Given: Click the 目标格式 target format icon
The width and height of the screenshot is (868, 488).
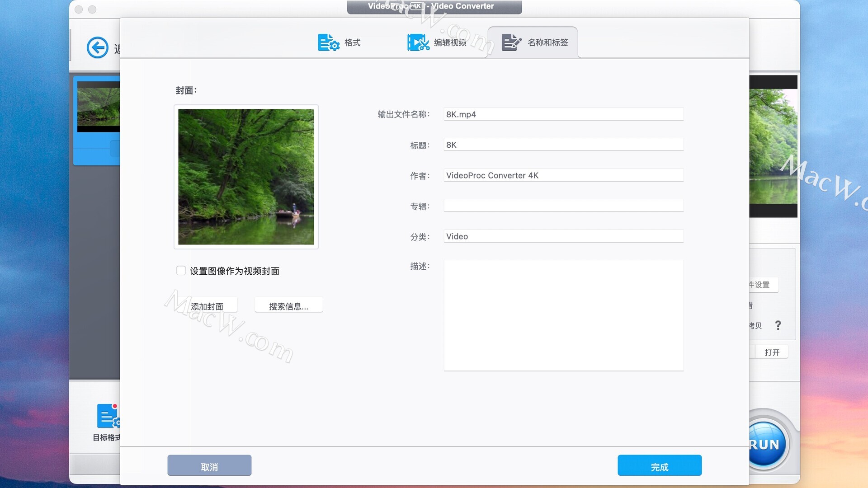Looking at the screenshot, I should coord(108,416).
